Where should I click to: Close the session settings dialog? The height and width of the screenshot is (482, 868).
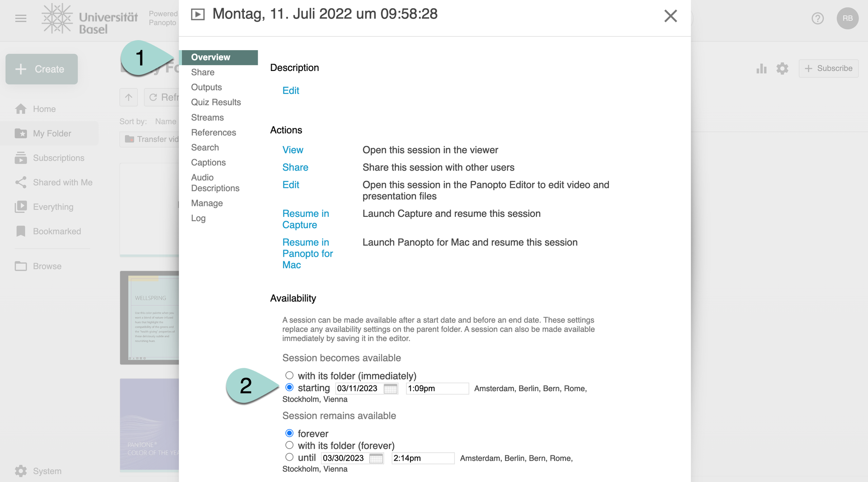pyautogui.click(x=670, y=16)
